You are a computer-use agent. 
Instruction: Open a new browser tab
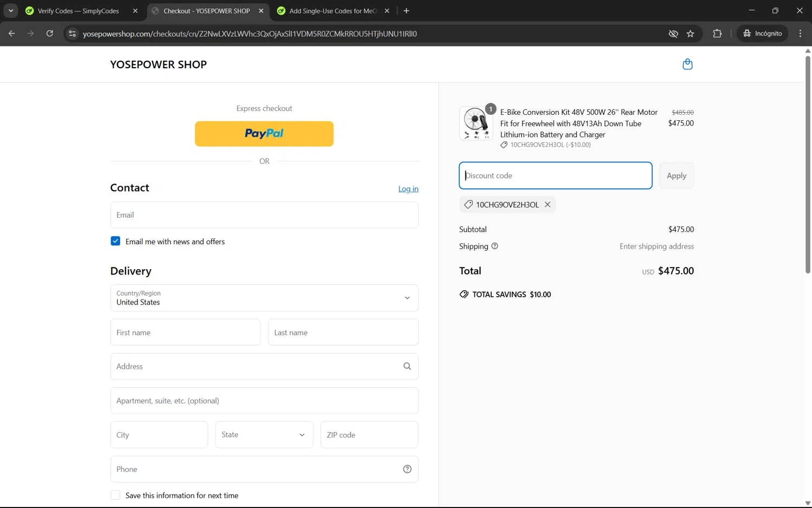(x=407, y=11)
